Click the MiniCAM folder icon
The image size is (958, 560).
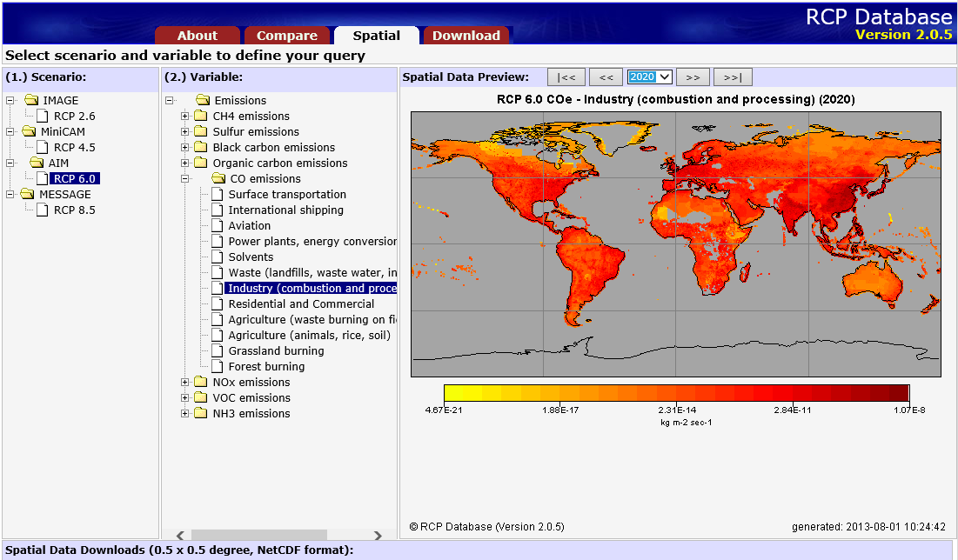pyautogui.click(x=29, y=131)
